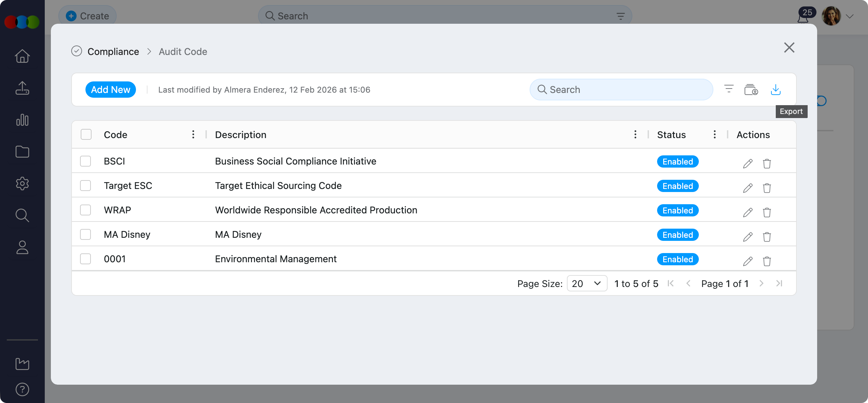Viewport: 868px width, 403px height.
Task: Click the column settings icon in toolbar
Action: 751,90
